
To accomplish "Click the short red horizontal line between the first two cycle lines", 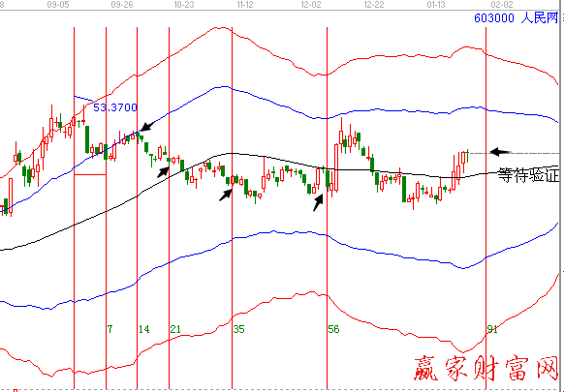I will coord(90,174).
